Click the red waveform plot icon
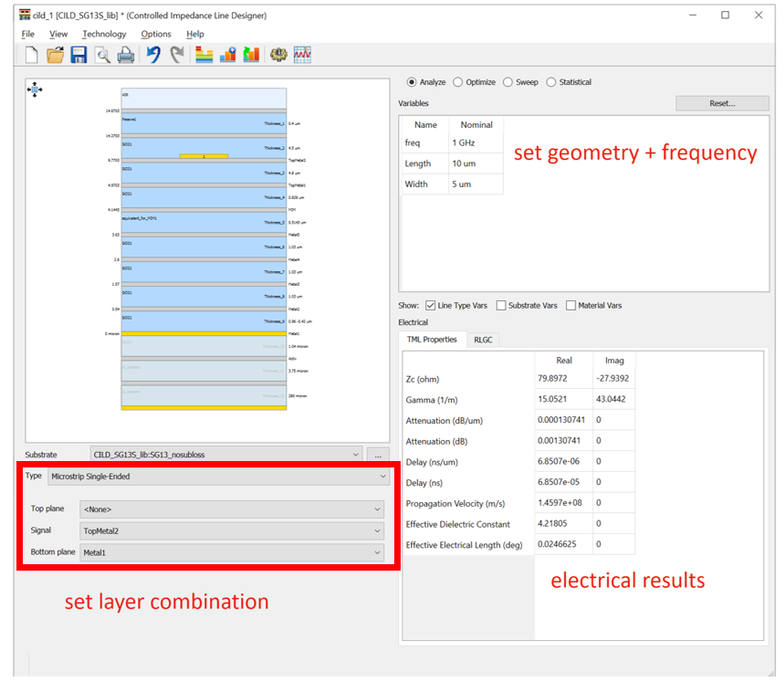 click(x=302, y=55)
